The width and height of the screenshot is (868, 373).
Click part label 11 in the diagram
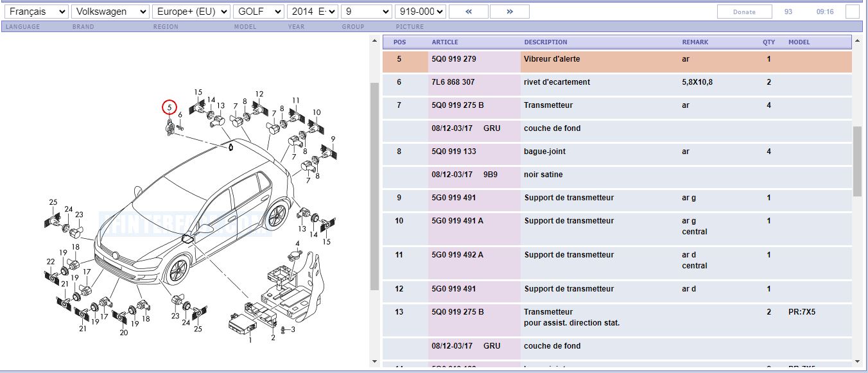[295, 100]
